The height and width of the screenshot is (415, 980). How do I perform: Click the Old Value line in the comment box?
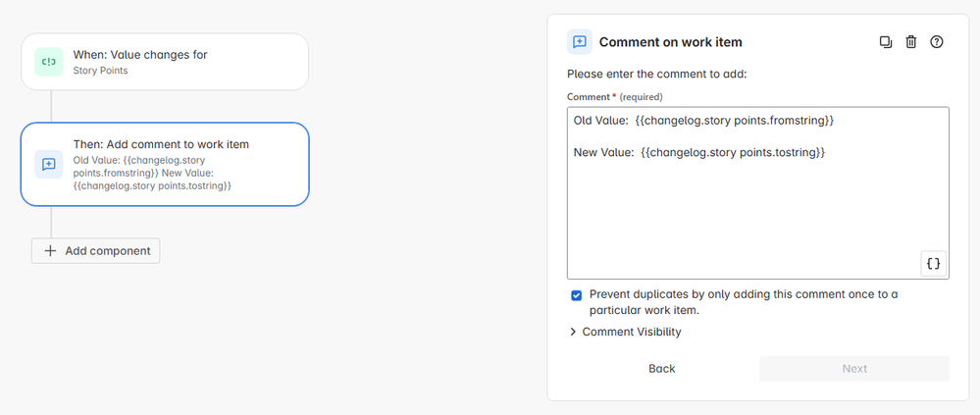tap(704, 121)
